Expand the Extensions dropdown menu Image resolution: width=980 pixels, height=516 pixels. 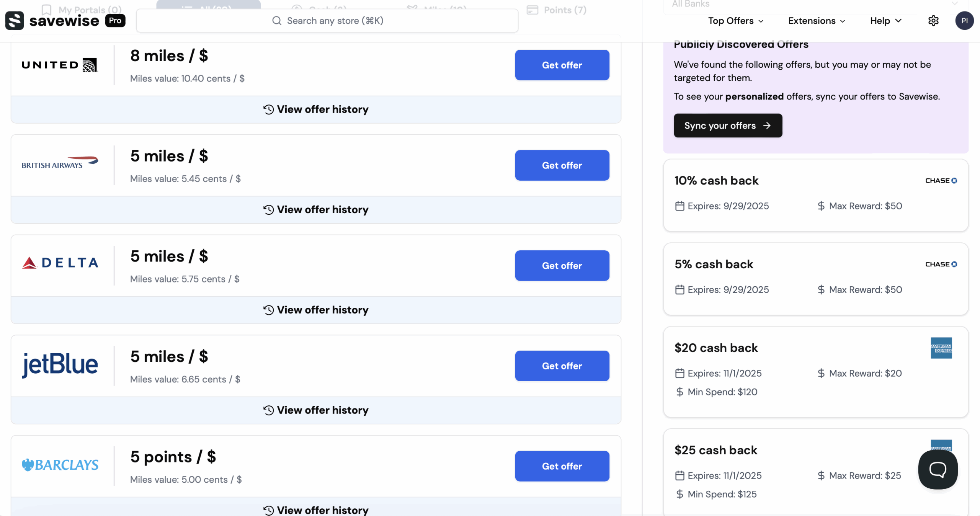816,21
